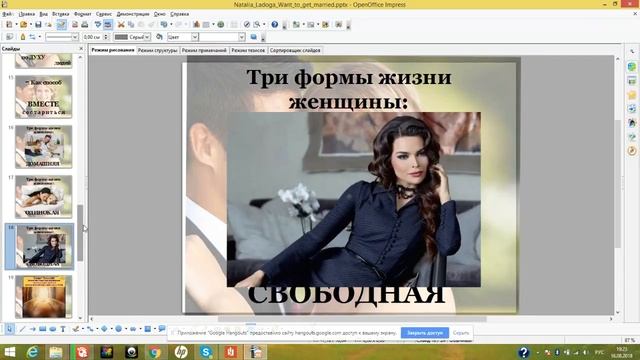Switch to Сортировщик слайдов tab
Viewport: 640px width, 360px height.
click(295, 50)
